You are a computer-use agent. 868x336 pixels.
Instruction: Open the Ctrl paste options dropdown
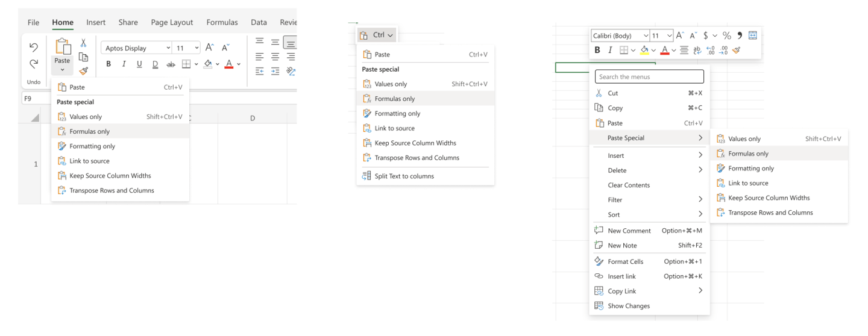coord(377,35)
